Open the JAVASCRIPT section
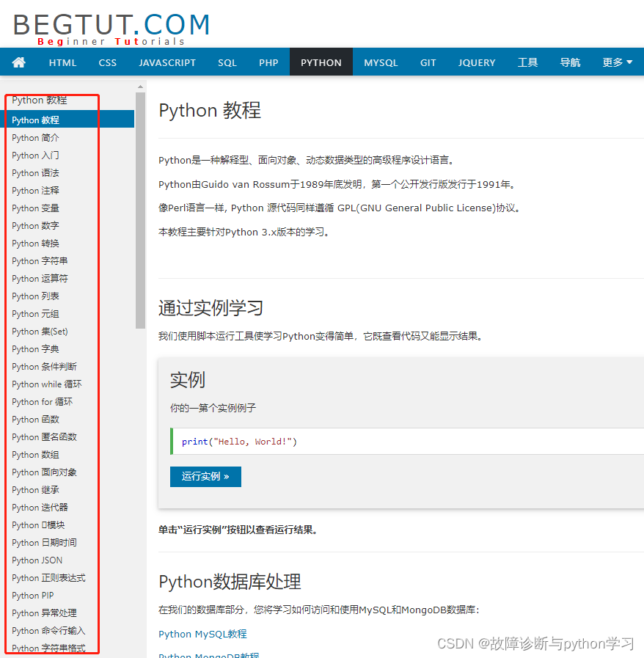 pyautogui.click(x=167, y=62)
